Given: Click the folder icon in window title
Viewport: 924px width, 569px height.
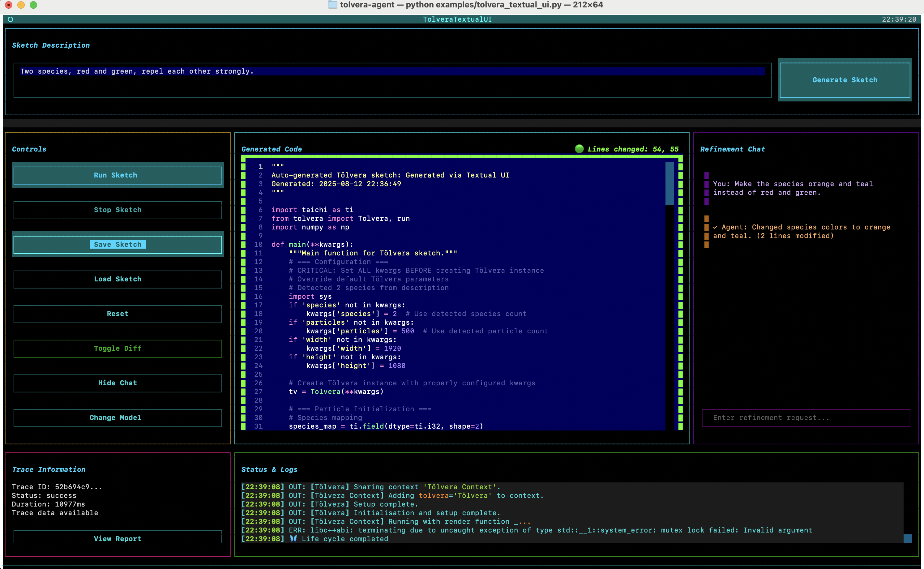Looking at the screenshot, I should coord(332,5).
